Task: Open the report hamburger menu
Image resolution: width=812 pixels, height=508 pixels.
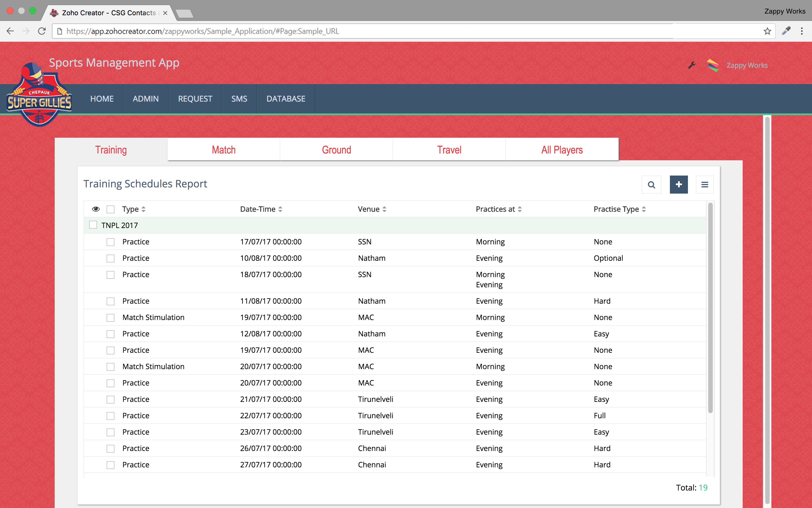Action: 705,185
